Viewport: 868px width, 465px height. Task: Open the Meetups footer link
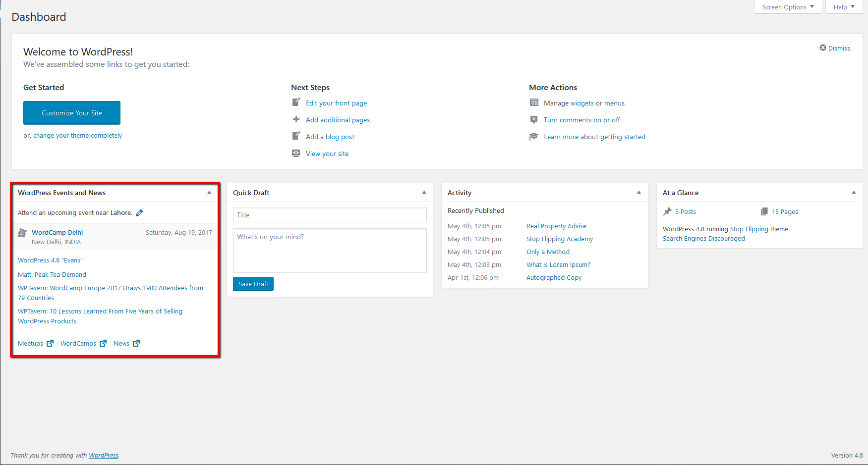[30, 343]
